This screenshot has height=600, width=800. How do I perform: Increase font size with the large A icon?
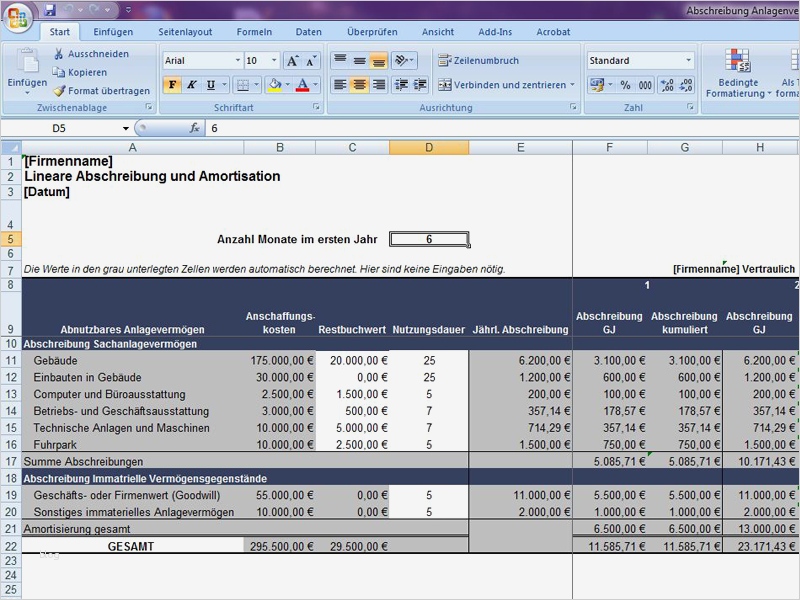292,61
